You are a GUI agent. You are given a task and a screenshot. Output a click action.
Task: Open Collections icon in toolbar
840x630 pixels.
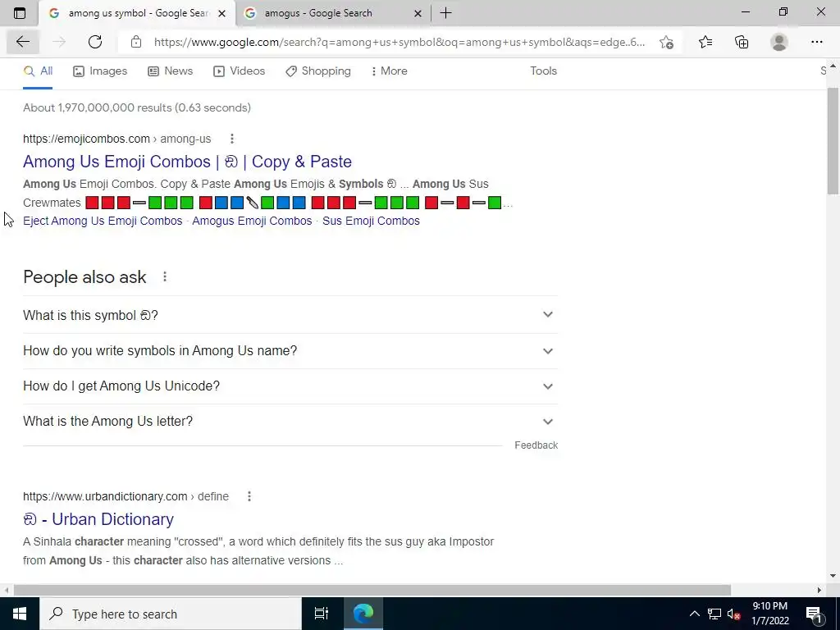(742, 42)
